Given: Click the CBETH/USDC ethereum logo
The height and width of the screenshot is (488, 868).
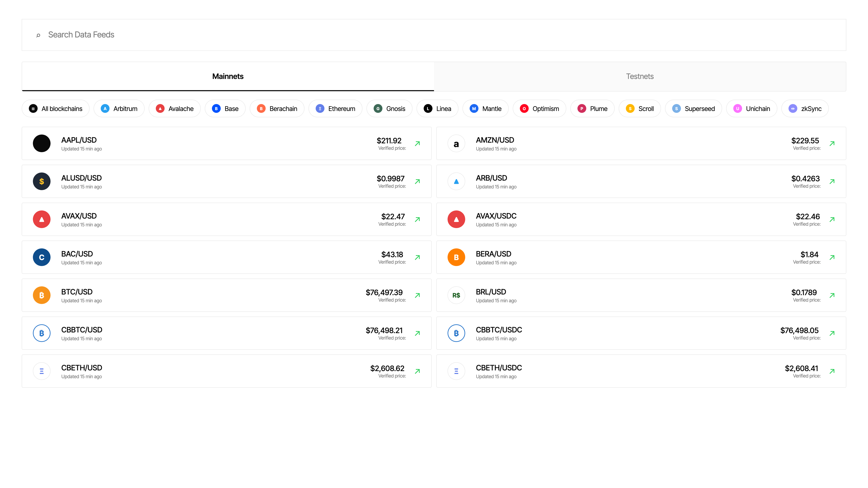Looking at the screenshot, I should click(456, 371).
